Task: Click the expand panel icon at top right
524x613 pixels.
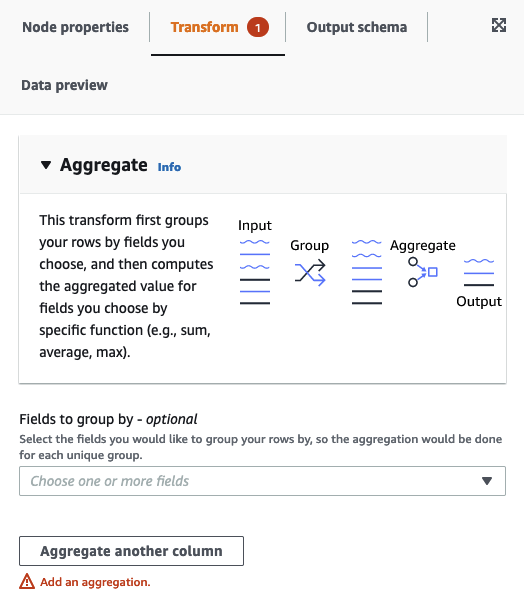Action: (499, 25)
